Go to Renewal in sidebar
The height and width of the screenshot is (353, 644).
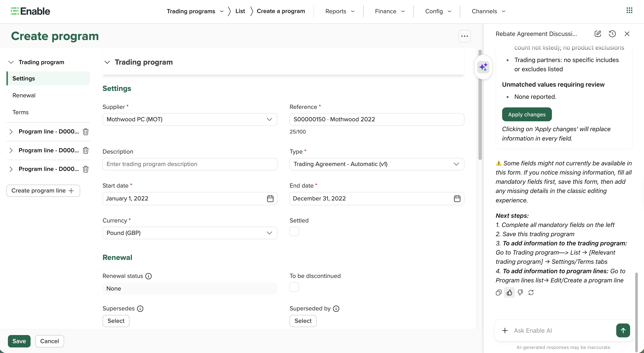24,95
